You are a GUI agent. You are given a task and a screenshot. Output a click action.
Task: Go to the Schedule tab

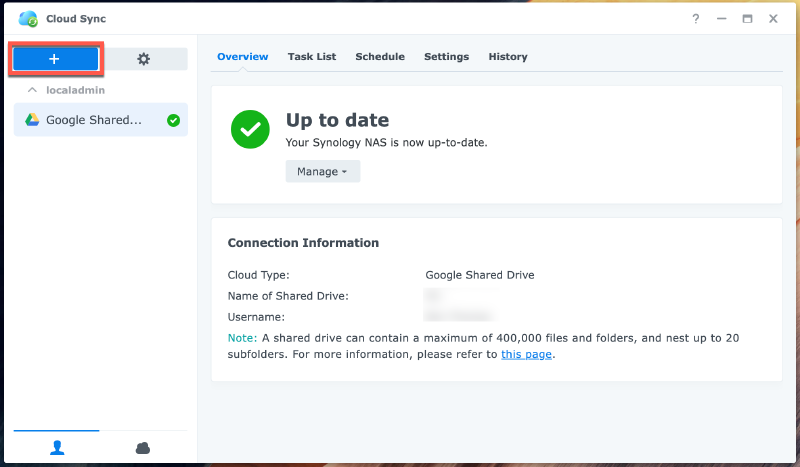380,57
